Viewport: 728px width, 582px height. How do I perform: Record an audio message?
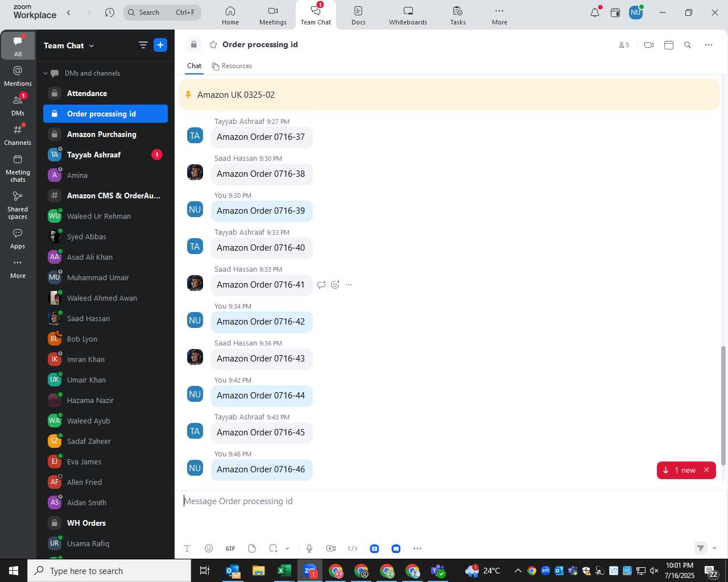pos(309,548)
